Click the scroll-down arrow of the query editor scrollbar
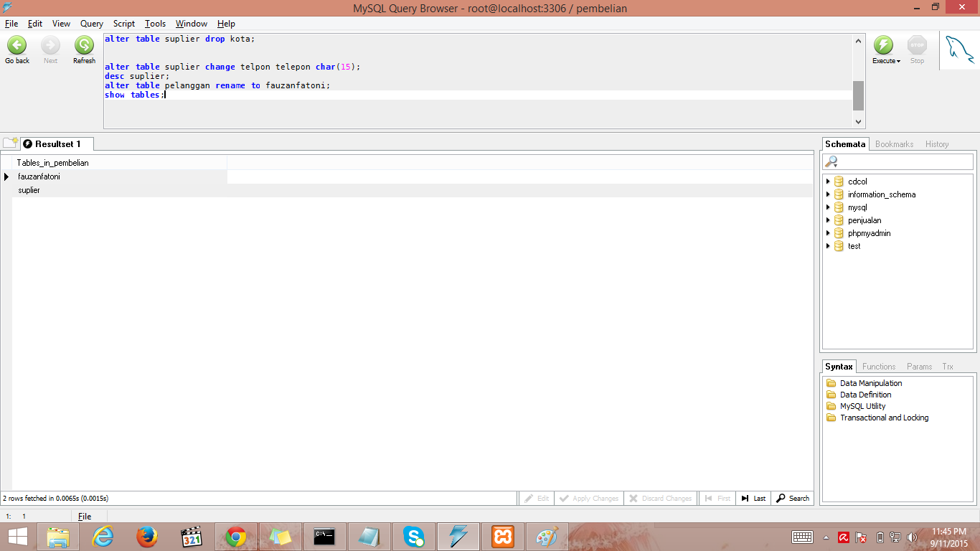 [x=859, y=121]
